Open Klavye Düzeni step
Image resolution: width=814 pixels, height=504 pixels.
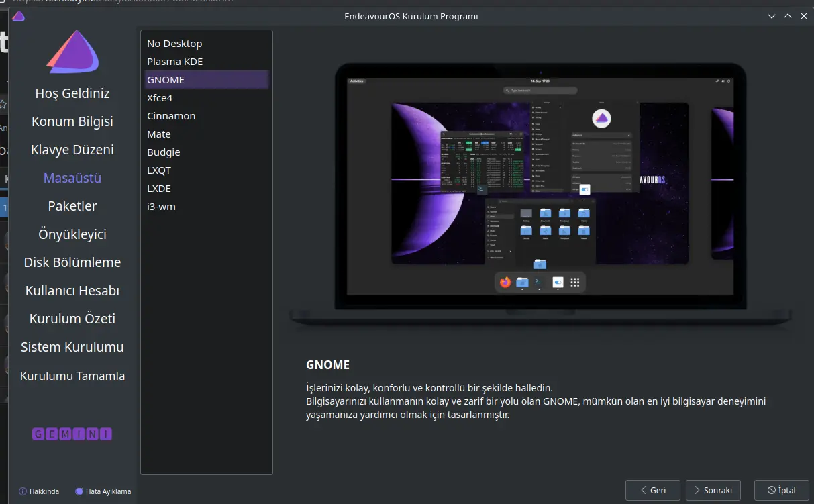(x=72, y=150)
